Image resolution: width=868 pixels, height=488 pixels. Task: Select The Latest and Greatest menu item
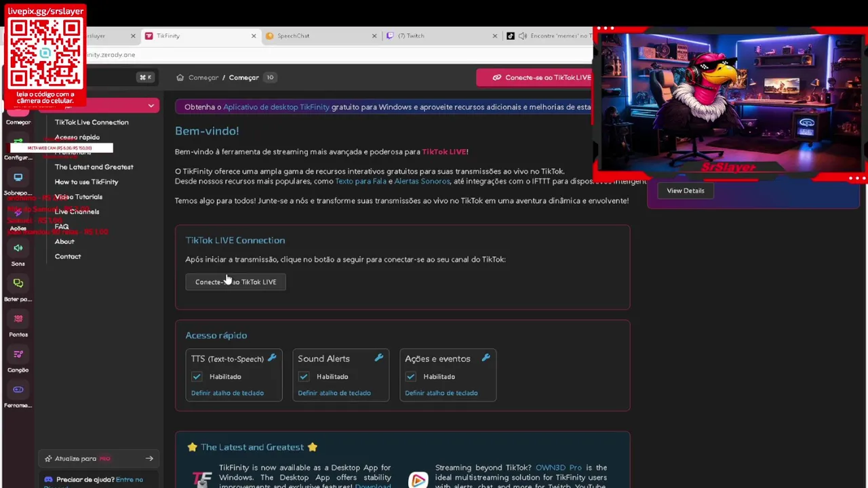94,167
